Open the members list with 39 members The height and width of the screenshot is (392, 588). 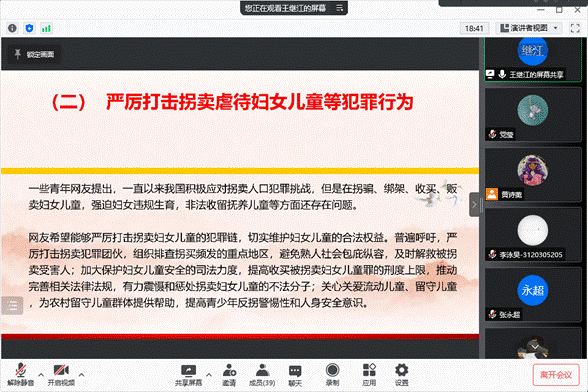point(262,375)
